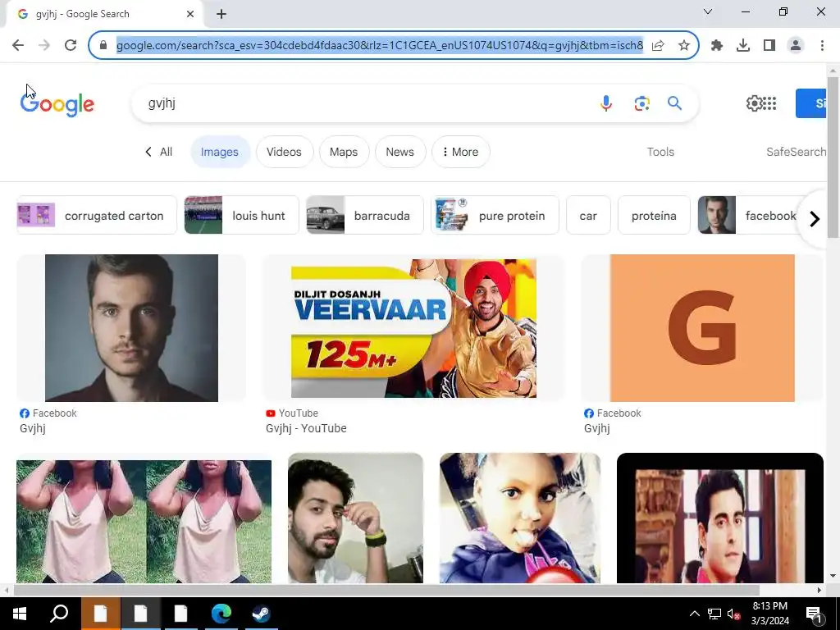Screen dimensions: 840x630
Task: Go to Google home via logo
Action: pos(57,104)
